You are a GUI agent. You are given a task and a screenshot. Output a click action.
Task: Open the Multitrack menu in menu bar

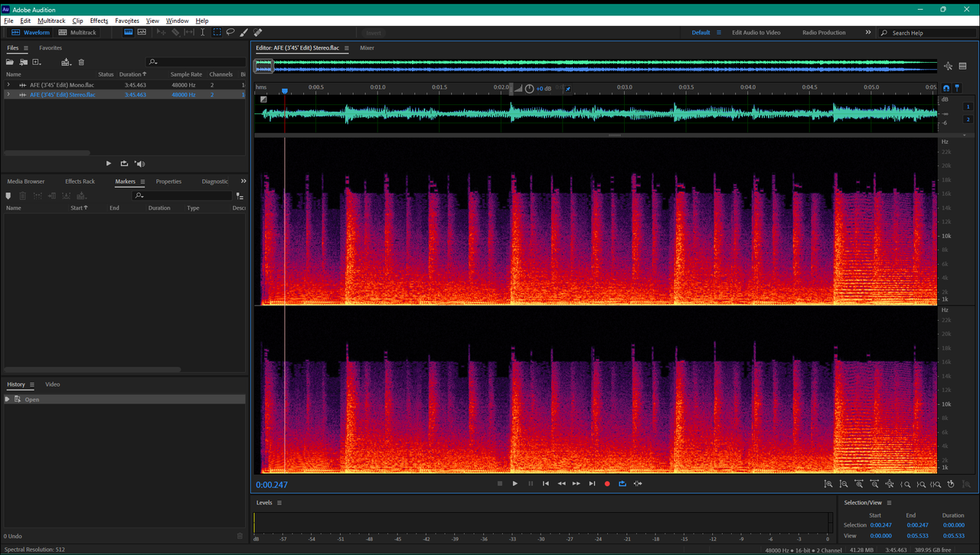click(51, 21)
